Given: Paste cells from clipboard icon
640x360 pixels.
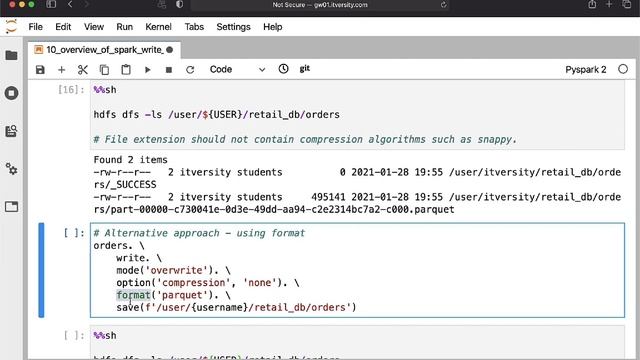Looking at the screenshot, I should pyautogui.click(x=126, y=70).
